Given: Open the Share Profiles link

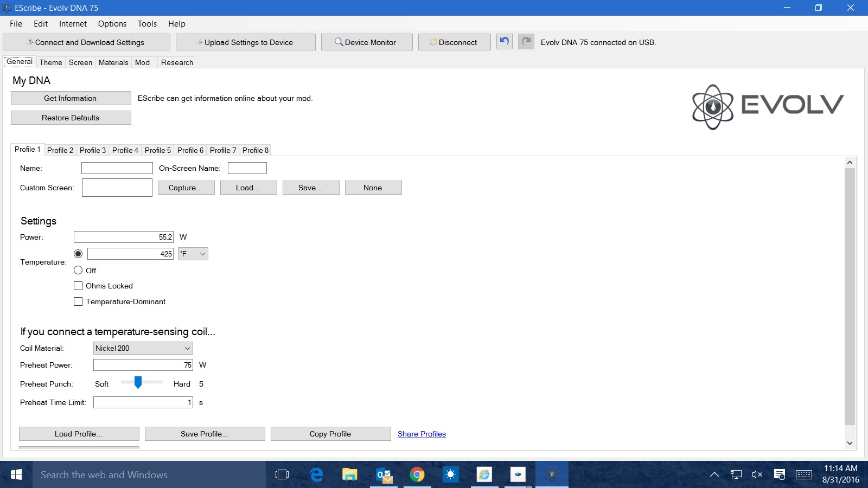Looking at the screenshot, I should [422, 434].
